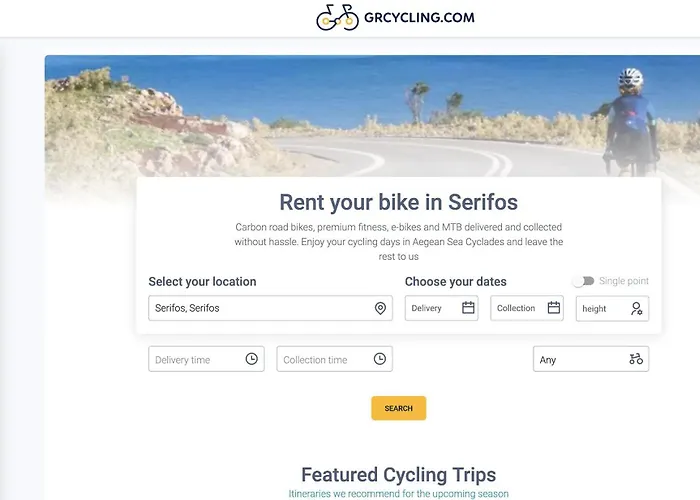Click the location pin icon
This screenshot has height=500, width=700.
380,309
